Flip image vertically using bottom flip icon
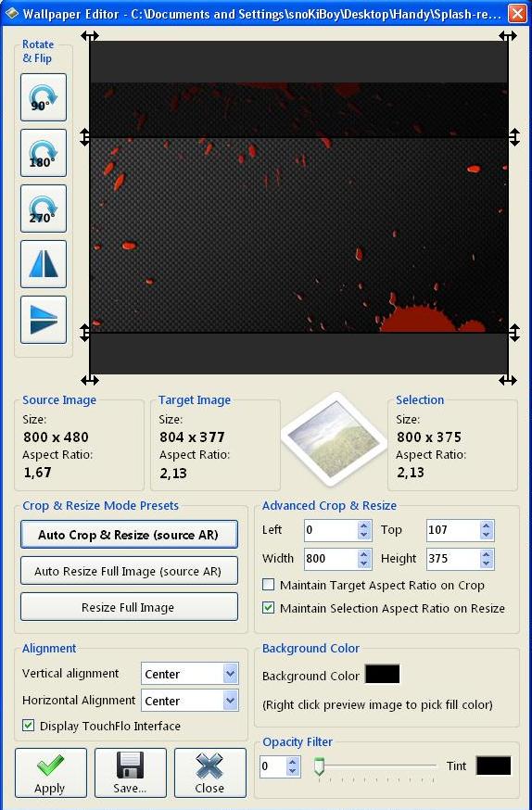Image resolution: width=532 pixels, height=810 pixels. point(44,320)
